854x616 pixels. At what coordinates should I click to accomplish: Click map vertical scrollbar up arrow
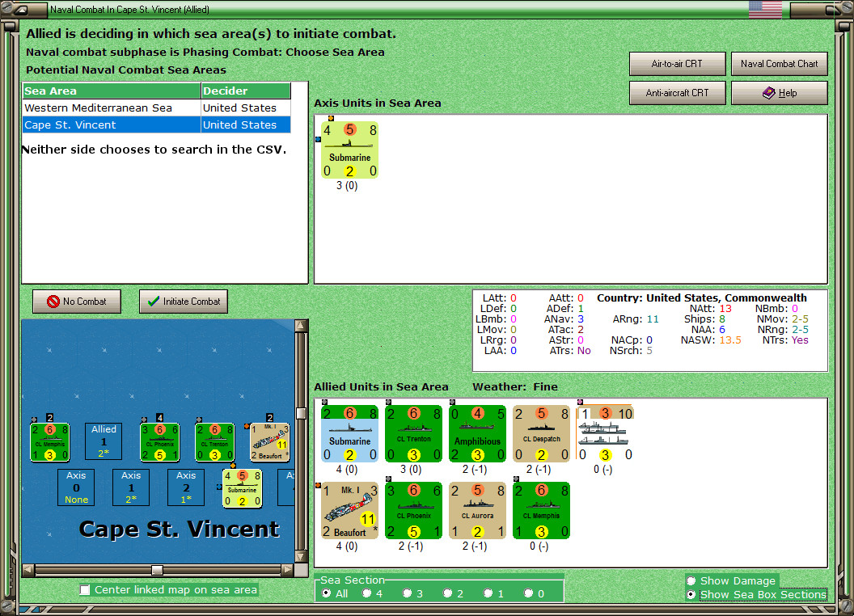pos(301,326)
